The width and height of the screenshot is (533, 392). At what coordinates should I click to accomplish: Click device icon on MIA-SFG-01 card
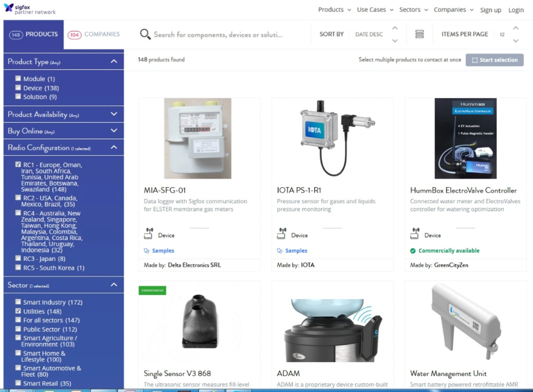[x=149, y=233]
